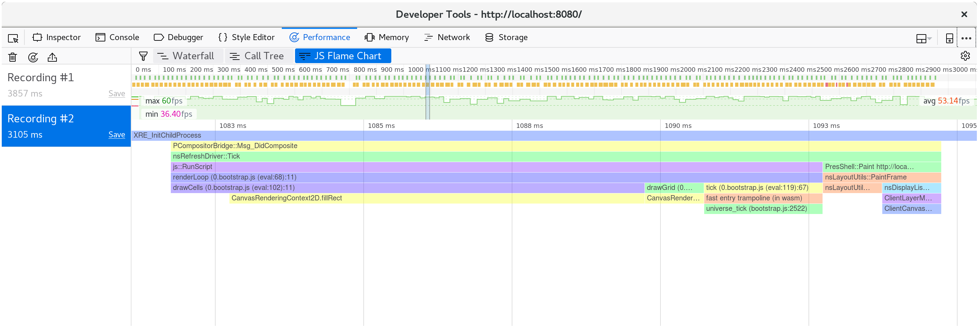Select the element picker icon
This screenshot has width=980, height=329.
(x=13, y=38)
